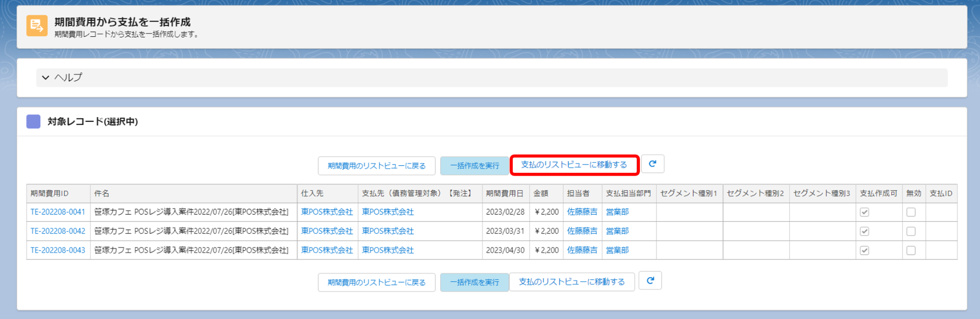Open 仕入先 東POS株式会社 in row TE-202208-0041
980x319 pixels.
click(327, 212)
